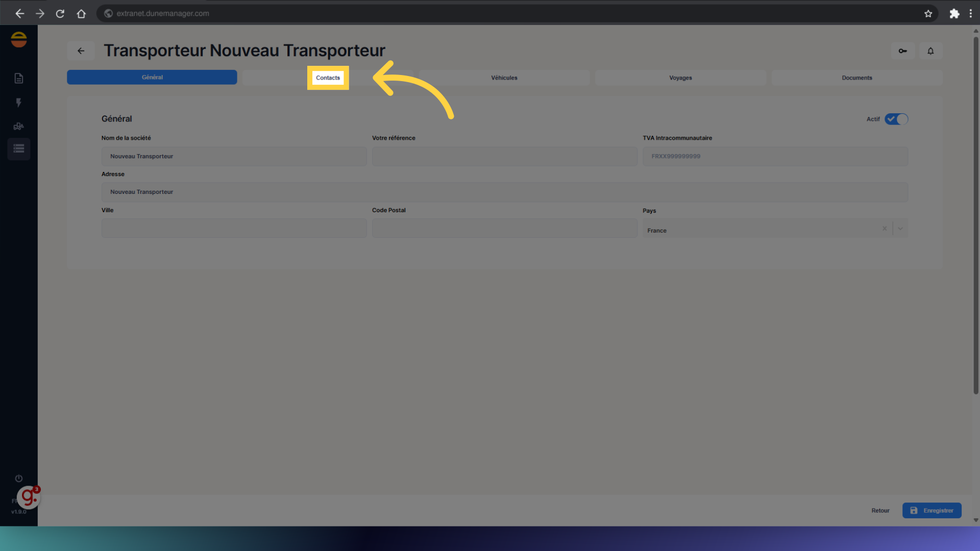The height and width of the screenshot is (551, 980).
Task: Select the stacked list sidebar icon
Action: [x=19, y=149]
